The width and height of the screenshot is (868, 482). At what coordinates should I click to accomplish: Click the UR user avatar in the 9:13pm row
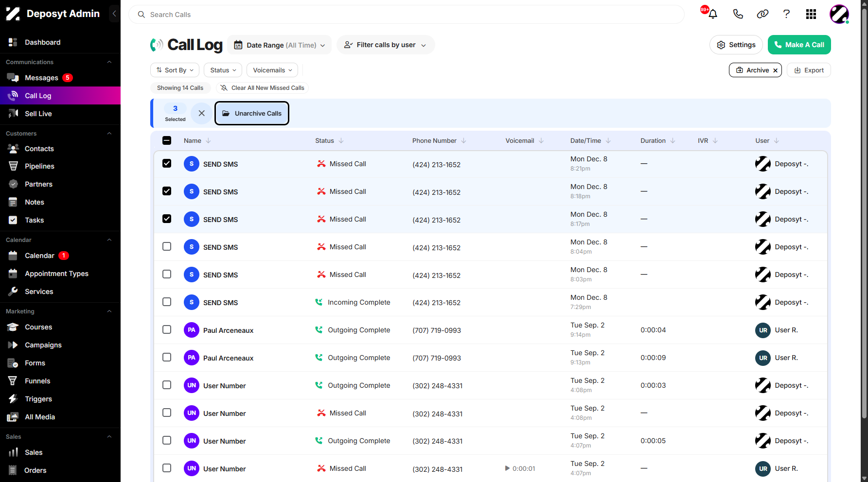763,358
